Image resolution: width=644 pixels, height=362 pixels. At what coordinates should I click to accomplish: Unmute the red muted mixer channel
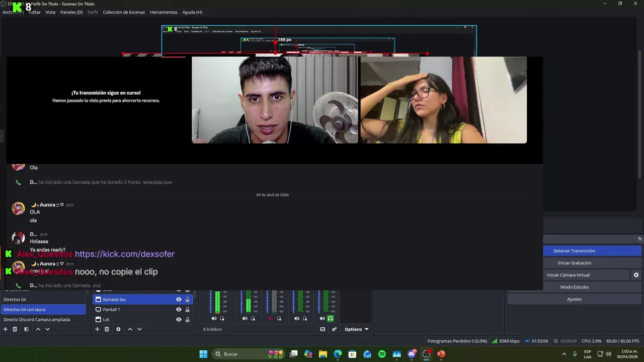tap(271, 318)
